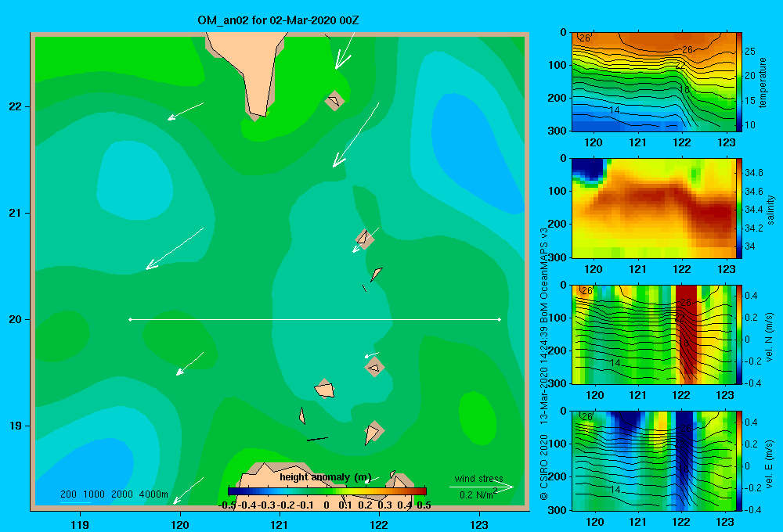The image size is (783, 532).
Task: Select the west endpoint of the transect line
Action: [x=130, y=319]
